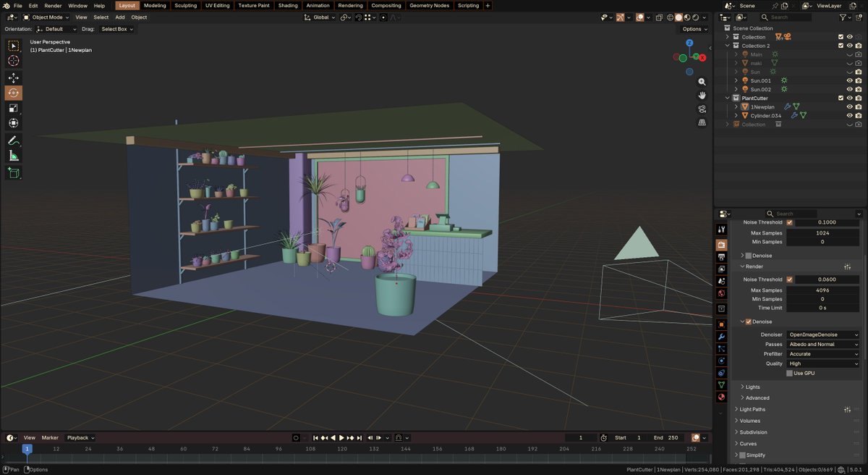Select the Transform tool
Screen dimensions: 868x475
(14, 123)
